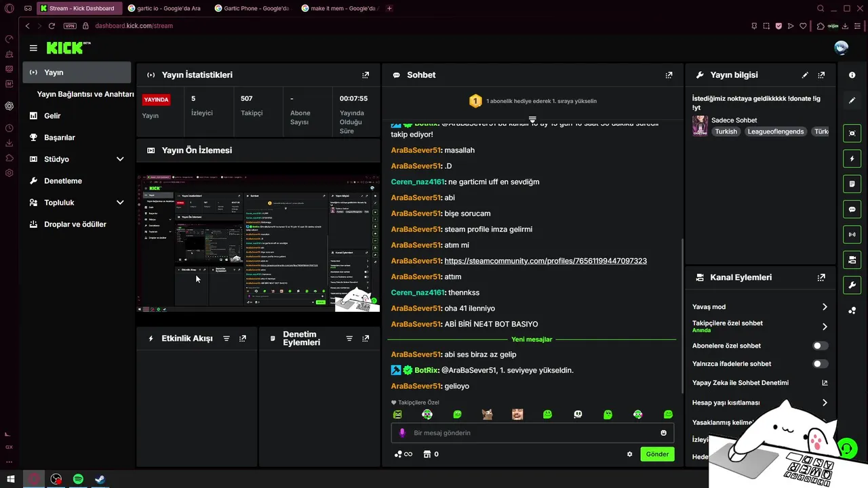The width and height of the screenshot is (868, 488).
Task: Toggle the lightning activity feed icon in right bar
Action: 852,159
